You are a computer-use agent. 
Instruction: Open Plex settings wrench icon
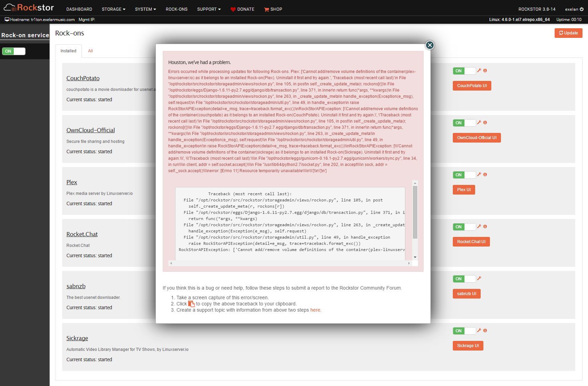coord(479,174)
